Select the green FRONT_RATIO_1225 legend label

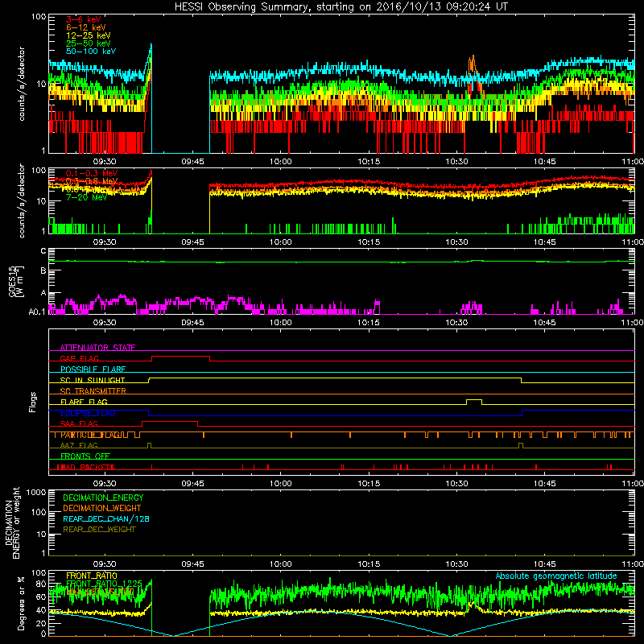tap(104, 584)
